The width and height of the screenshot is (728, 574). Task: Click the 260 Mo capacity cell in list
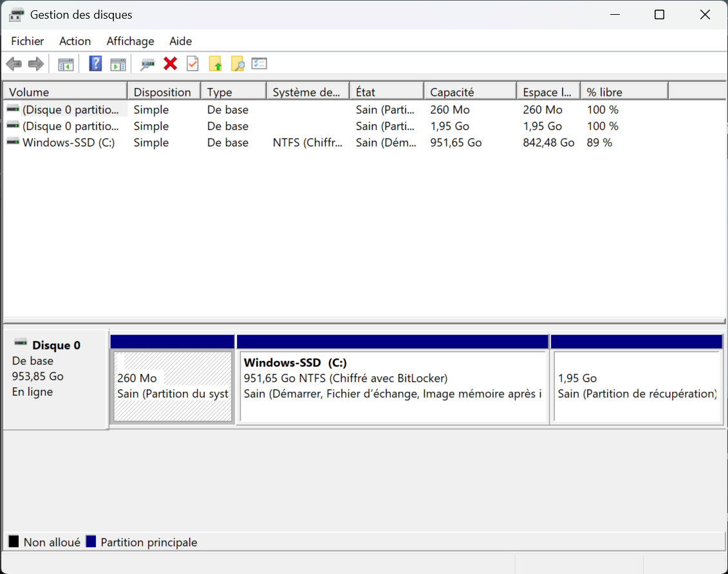449,109
